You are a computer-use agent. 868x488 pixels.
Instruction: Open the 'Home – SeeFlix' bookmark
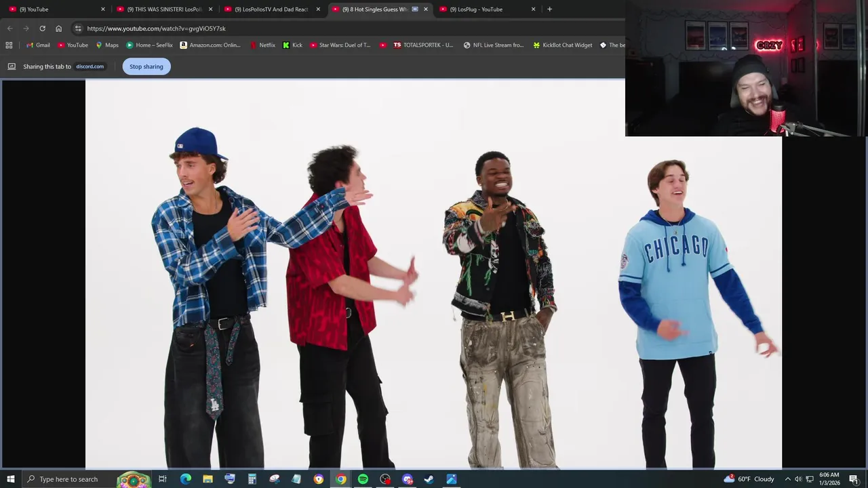(x=149, y=45)
